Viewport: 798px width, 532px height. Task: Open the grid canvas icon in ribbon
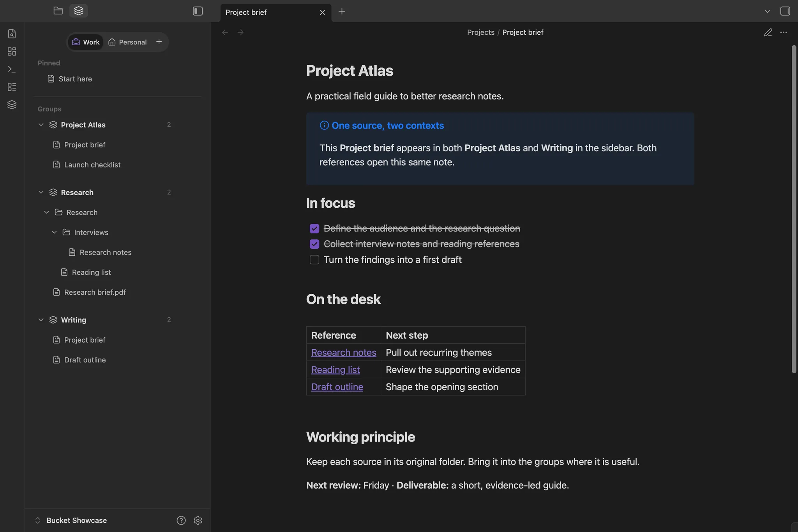pyautogui.click(x=12, y=51)
